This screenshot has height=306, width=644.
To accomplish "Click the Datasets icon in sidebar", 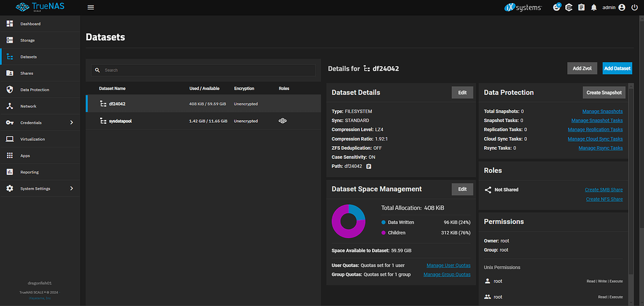I will (x=10, y=57).
